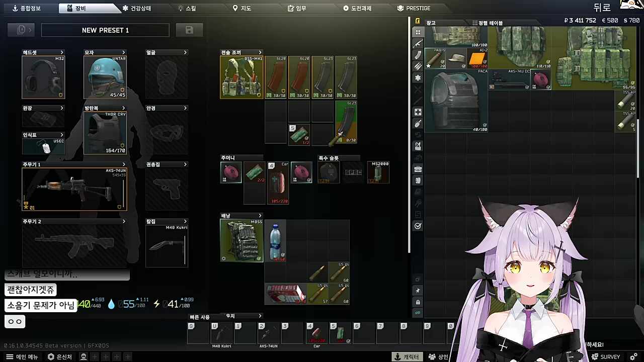Click the save preset floppy disk icon

point(189,30)
